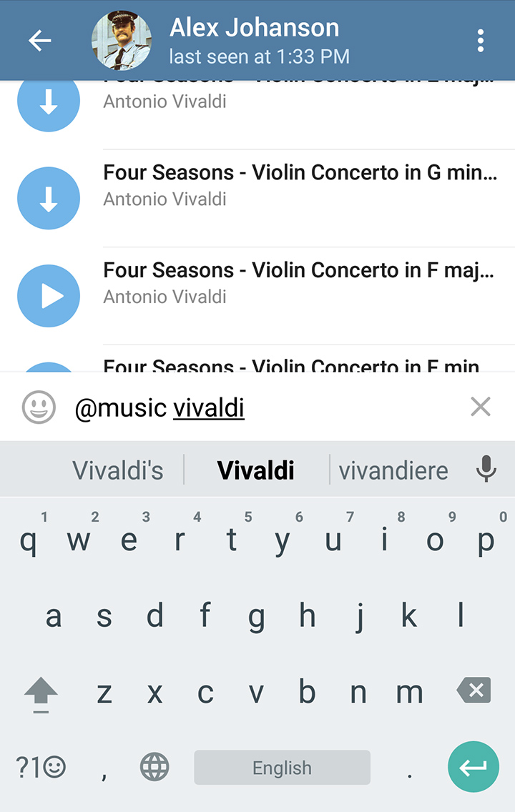Image resolution: width=515 pixels, height=812 pixels.
Task: Tap the microphone voice input icon
Action: [486, 470]
